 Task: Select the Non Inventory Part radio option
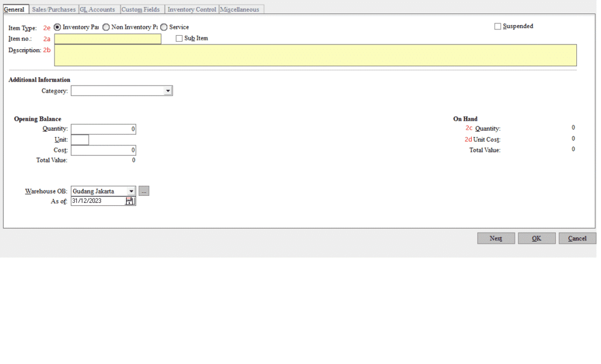106,27
